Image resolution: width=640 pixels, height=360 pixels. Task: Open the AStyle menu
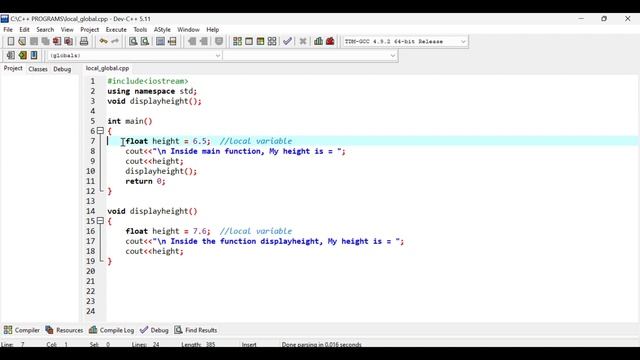point(162,29)
